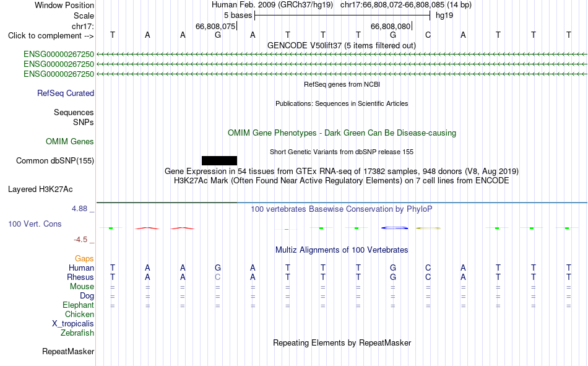588x366 pixels.
Task: Click the hg19 label beside scale bar
Action: (x=444, y=15)
